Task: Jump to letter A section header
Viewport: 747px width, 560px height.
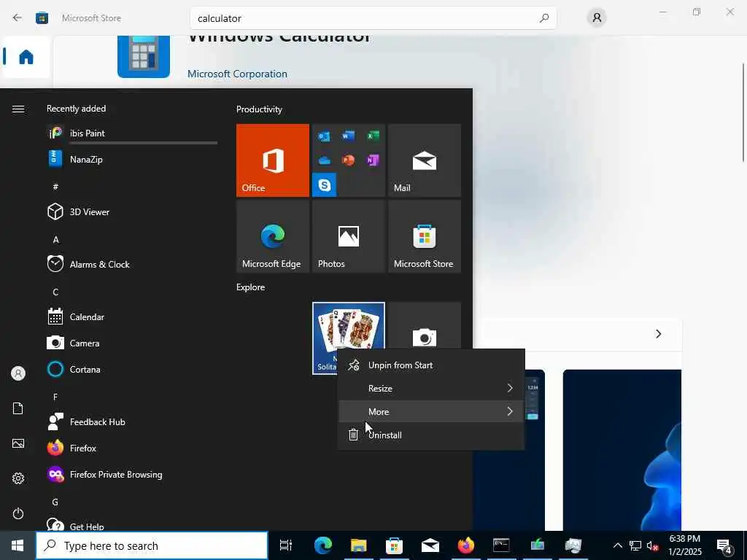Action: click(55, 239)
